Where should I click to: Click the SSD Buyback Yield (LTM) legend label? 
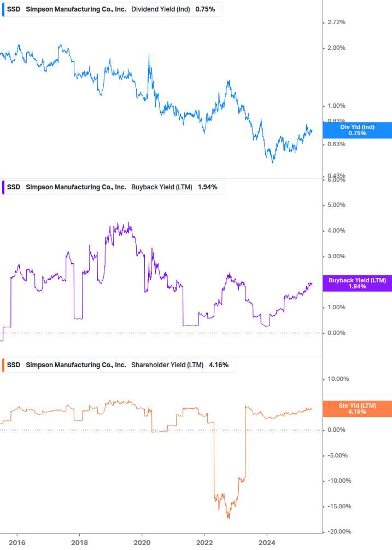pyautogui.click(x=114, y=187)
